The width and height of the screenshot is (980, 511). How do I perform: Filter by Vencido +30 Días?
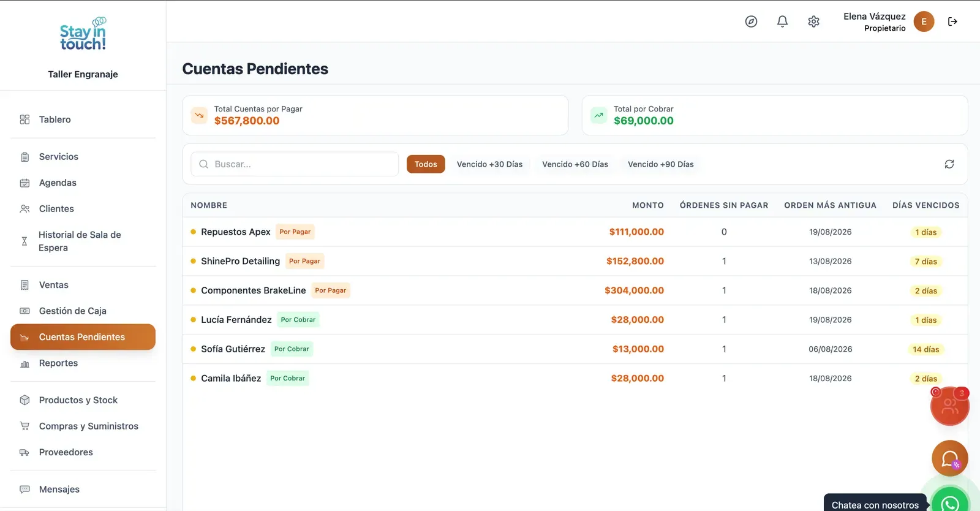(x=490, y=164)
